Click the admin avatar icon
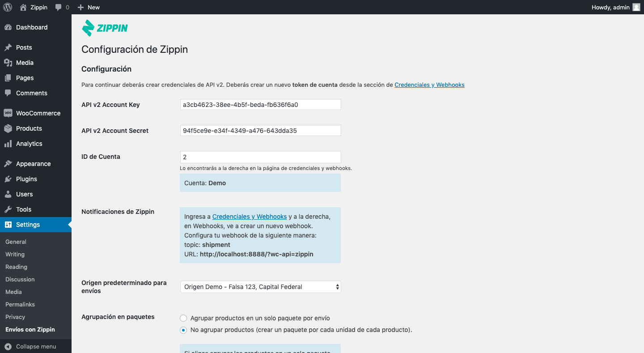 [x=636, y=7]
